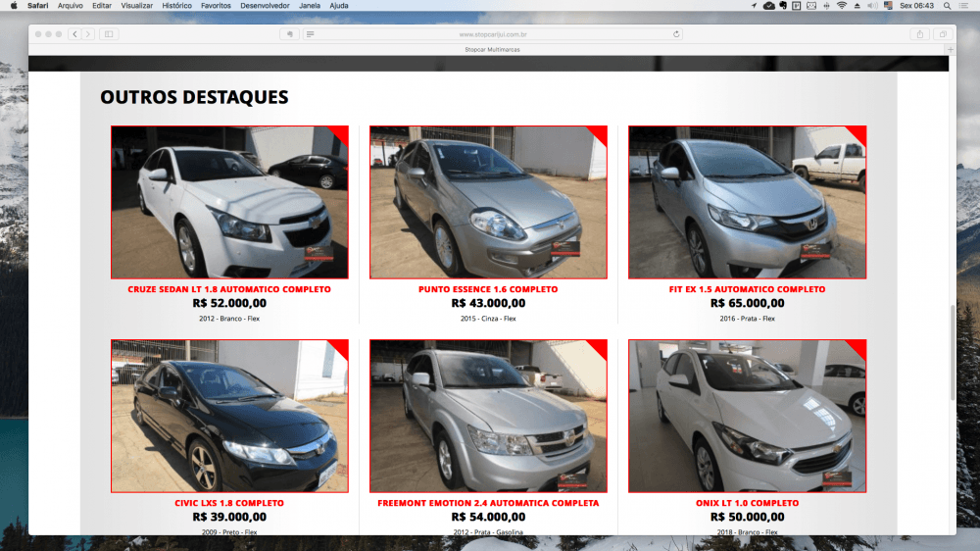Click the page vertical scrollbar thumb
This screenshot has width=980, height=551.
tap(952, 352)
